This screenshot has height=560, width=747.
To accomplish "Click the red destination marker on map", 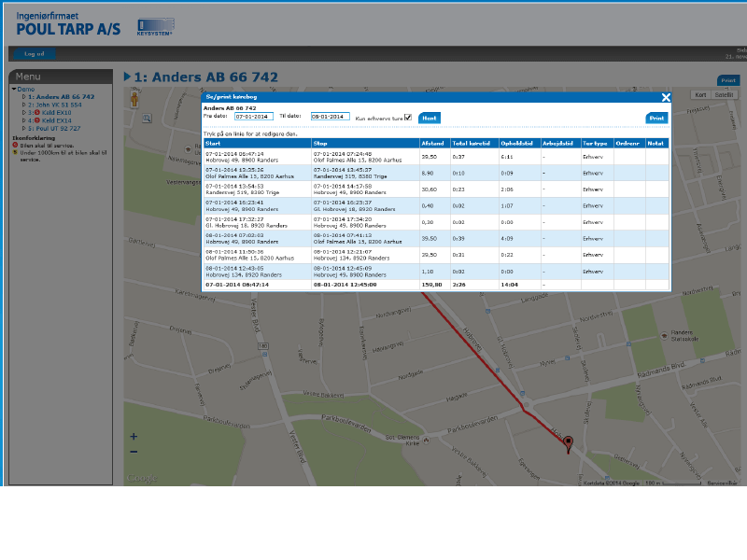I will [x=568, y=444].
